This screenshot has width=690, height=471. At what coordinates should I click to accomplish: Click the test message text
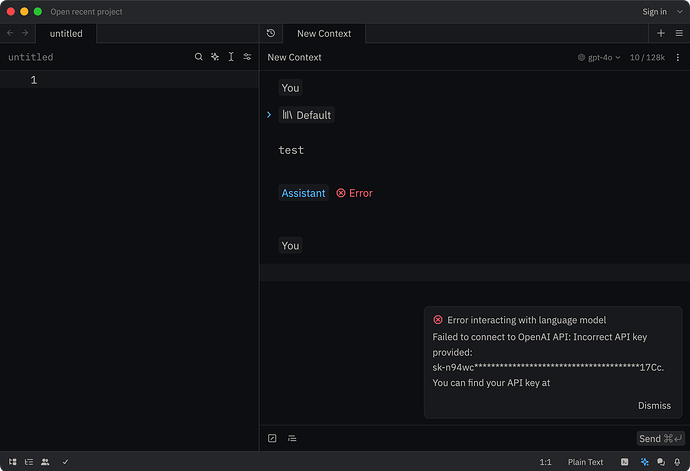coord(291,150)
